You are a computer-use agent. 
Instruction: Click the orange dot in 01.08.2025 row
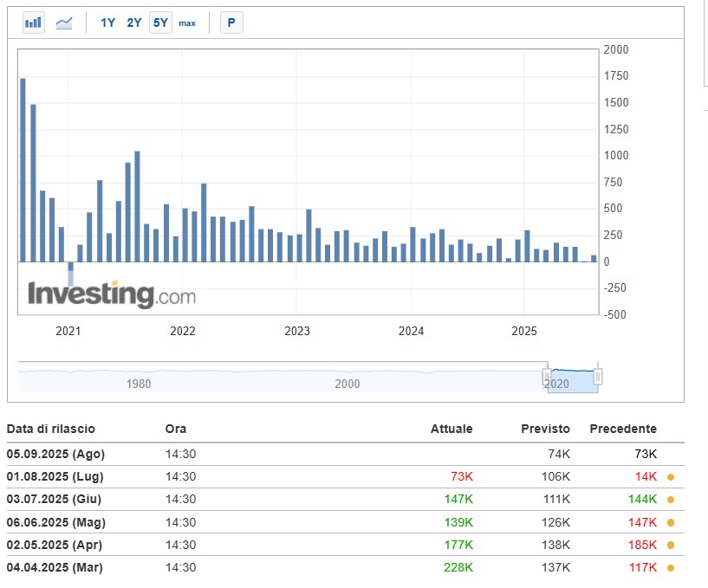point(671,477)
